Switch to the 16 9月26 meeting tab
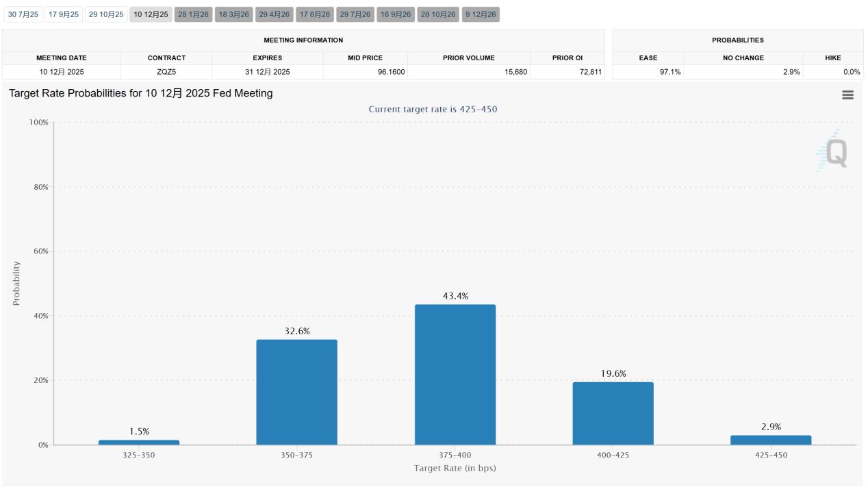The width and height of the screenshot is (868, 487). [396, 14]
